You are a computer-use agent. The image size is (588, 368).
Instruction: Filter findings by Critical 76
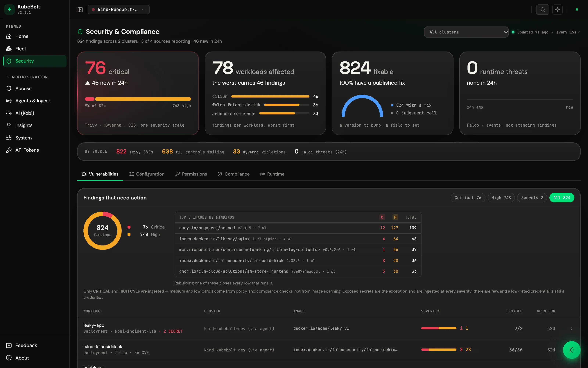pyautogui.click(x=468, y=198)
